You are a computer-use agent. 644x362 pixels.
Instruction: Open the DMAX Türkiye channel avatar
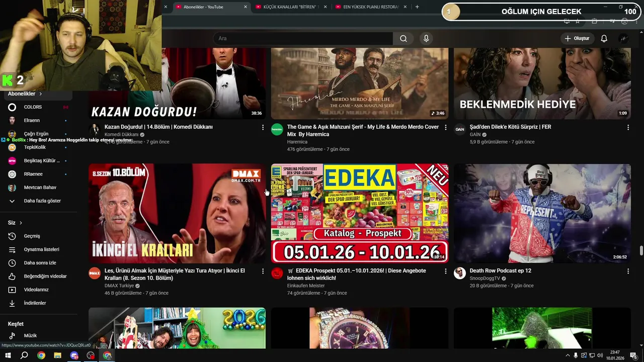pos(95,273)
